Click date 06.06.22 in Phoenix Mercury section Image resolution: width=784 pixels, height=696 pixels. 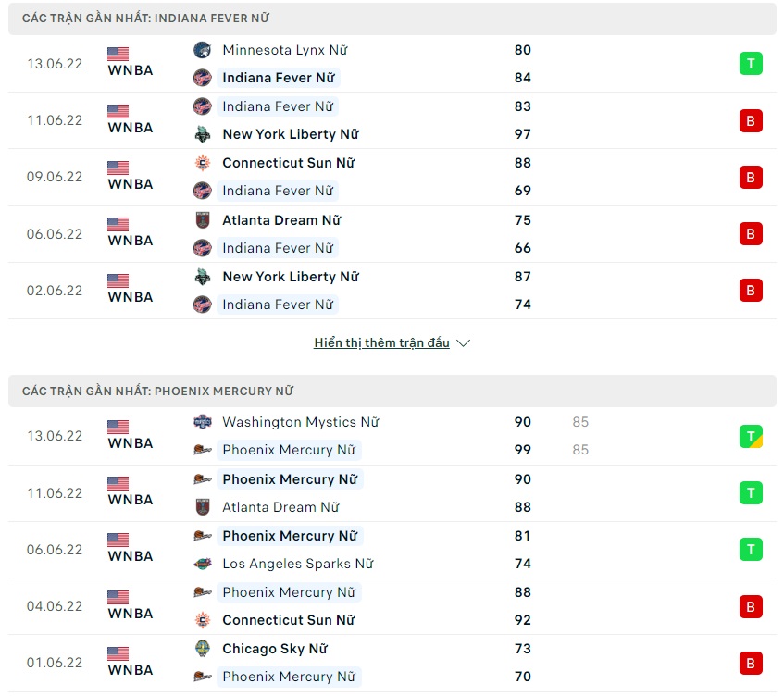tap(55, 550)
